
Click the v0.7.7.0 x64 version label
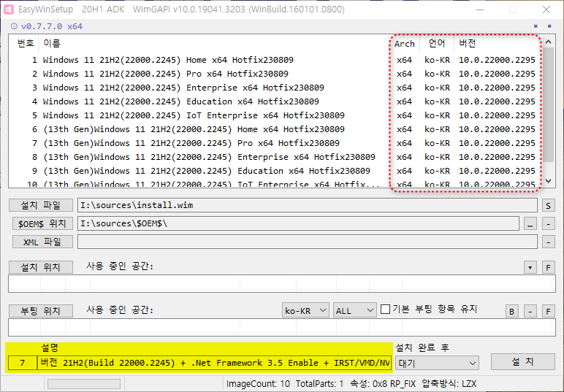(52, 26)
